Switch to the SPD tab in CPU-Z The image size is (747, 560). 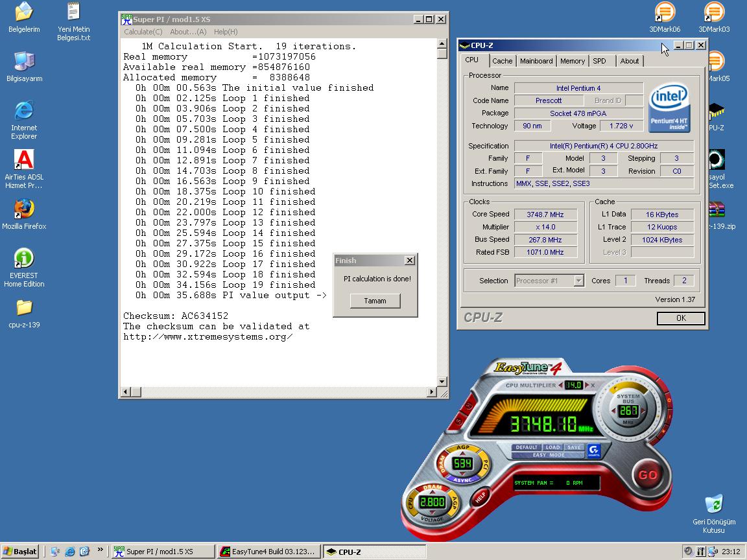pos(599,61)
